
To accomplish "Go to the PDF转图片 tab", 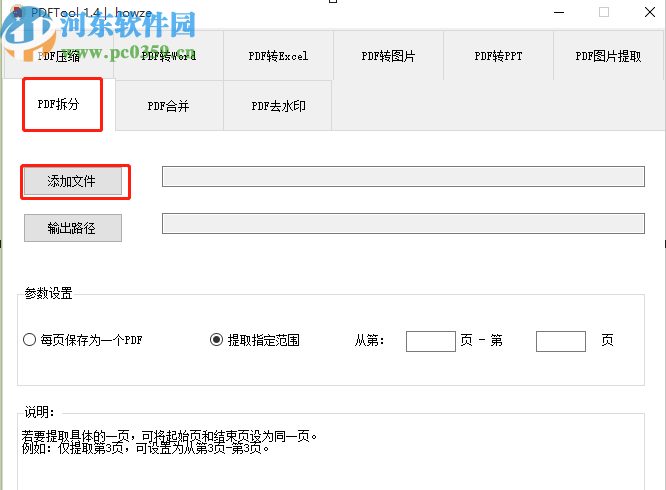I will [x=388, y=55].
